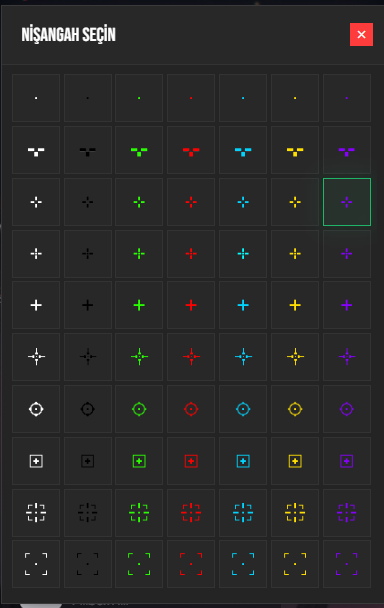This screenshot has width=384, height=608.
Task: Select the yellow dot crosshair
Action: click(x=295, y=98)
